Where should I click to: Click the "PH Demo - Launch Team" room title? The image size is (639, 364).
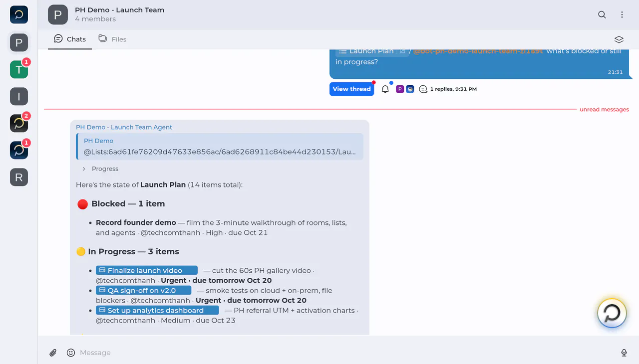coord(119,10)
